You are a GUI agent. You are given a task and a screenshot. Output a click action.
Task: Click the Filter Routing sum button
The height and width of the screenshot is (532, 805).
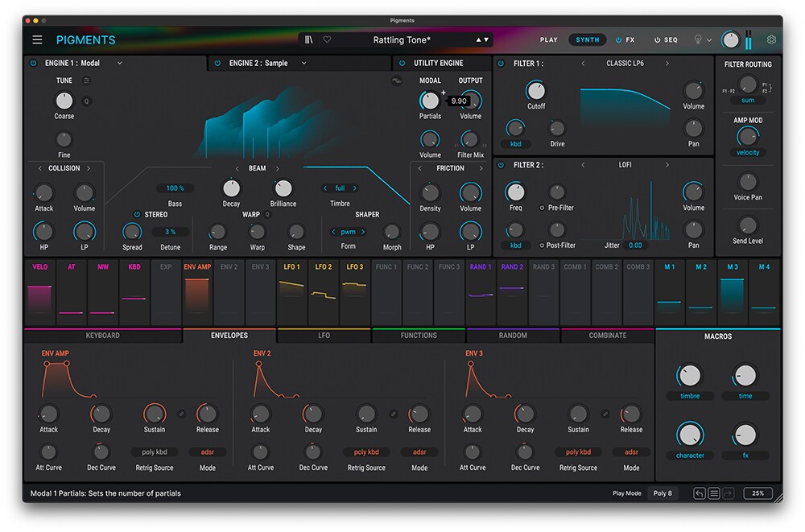click(x=748, y=101)
